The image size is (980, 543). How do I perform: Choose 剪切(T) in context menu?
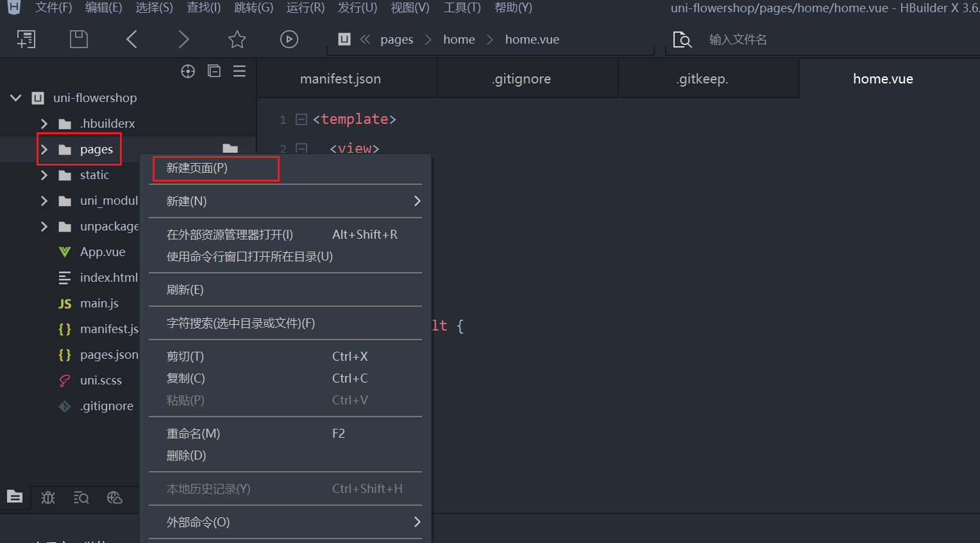click(285, 356)
